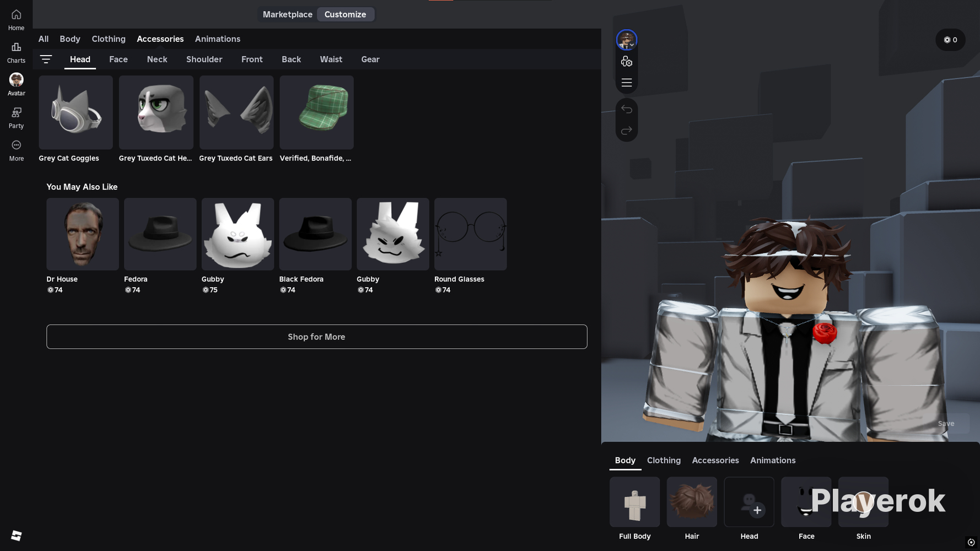Open the Charts sidebar icon

[x=16, y=53]
